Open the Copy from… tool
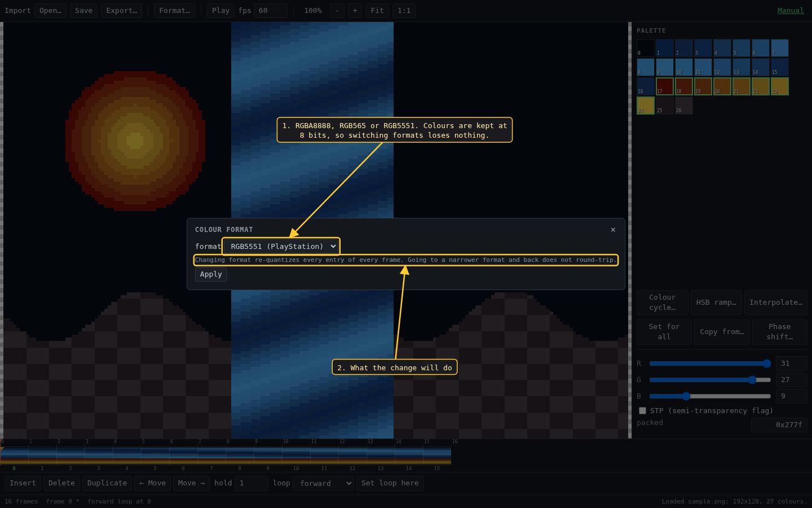 click(722, 332)
